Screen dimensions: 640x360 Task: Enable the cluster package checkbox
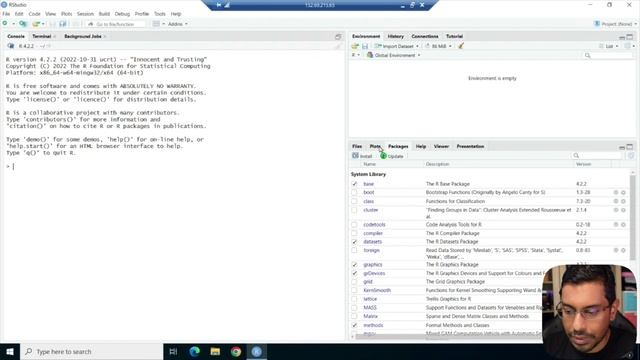[354, 210]
